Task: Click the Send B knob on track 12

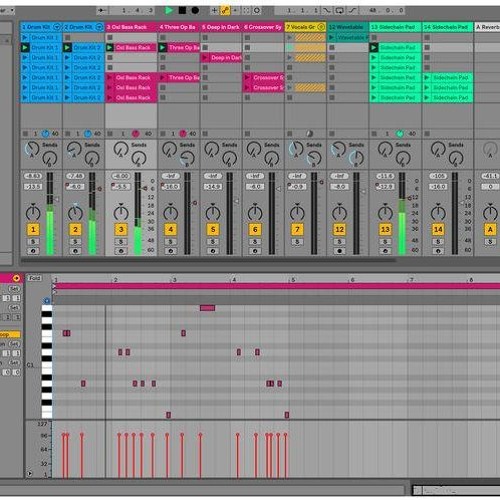Action: point(356,159)
